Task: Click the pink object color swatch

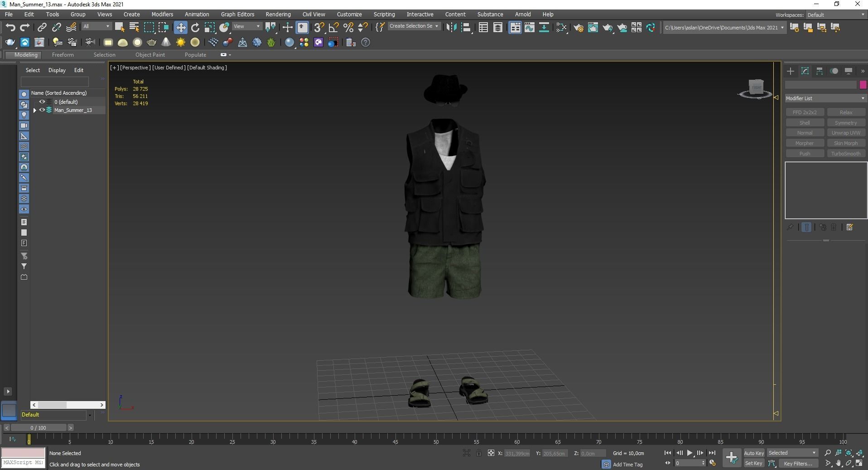Action: [863, 85]
